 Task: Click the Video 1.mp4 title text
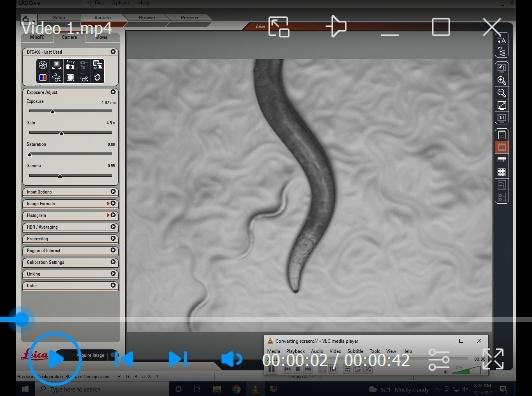[66, 28]
